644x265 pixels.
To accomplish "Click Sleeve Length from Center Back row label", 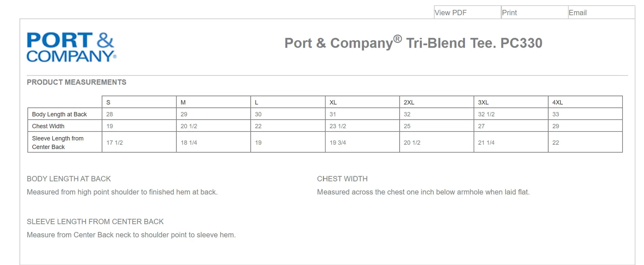I will 58,142.
